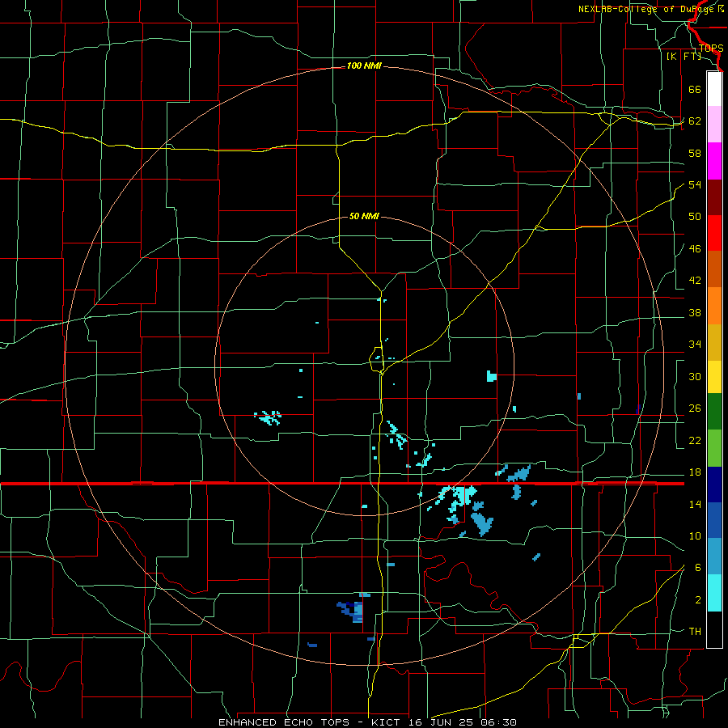Click the navy legend swatch
This screenshot has width=728, height=728.
(x=714, y=485)
